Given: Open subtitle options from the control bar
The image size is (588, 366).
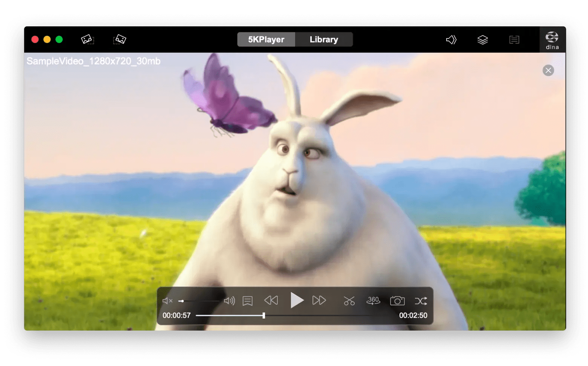Looking at the screenshot, I should [x=247, y=300].
